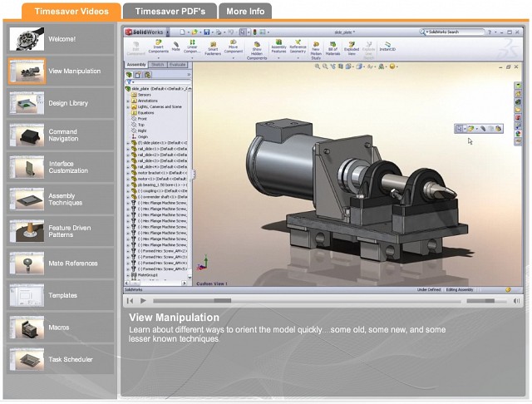
Task: Start a New Motion Study
Action: [316, 51]
